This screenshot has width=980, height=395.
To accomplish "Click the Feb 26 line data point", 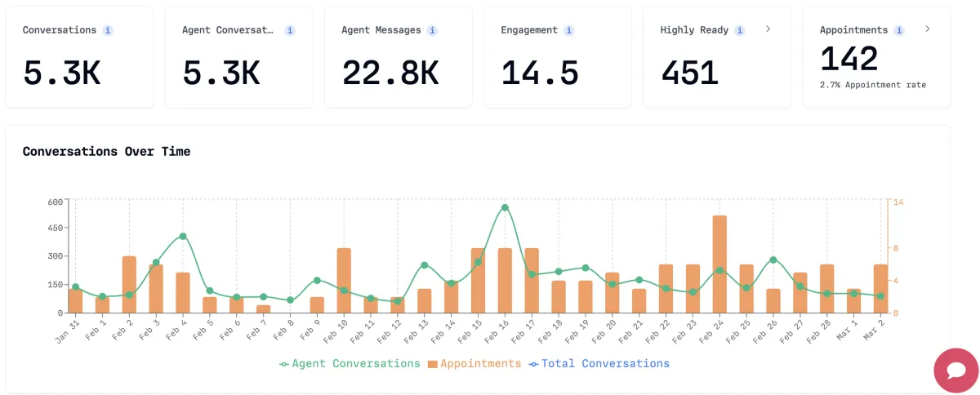I will coord(773,260).
